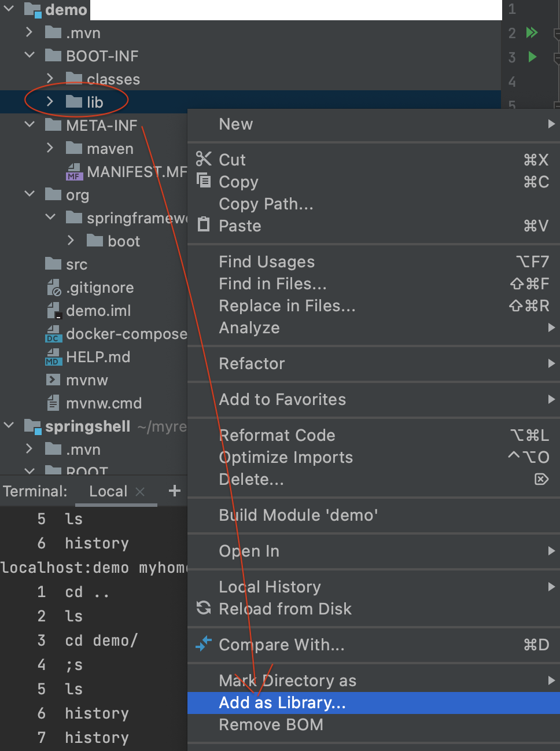Select the MANIFEST.MF file icon
560x751 pixels.
(x=73, y=172)
